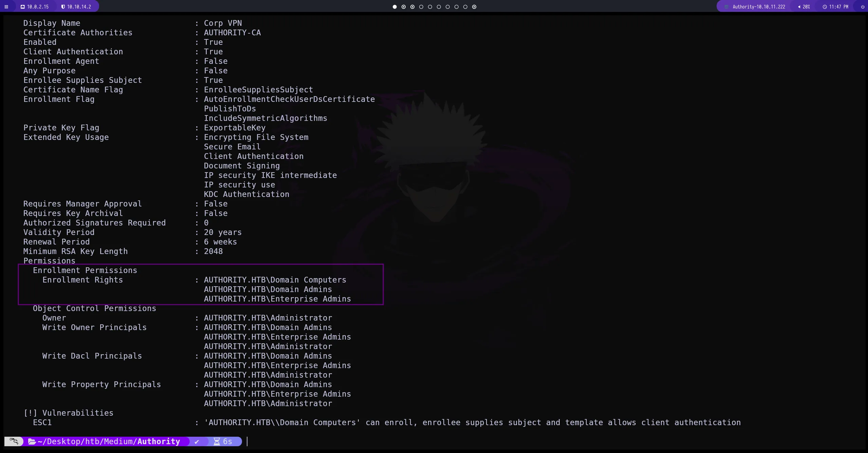The width and height of the screenshot is (868, 453).
Task: Click the terminal cursor input area
Action: coord(247,441)
